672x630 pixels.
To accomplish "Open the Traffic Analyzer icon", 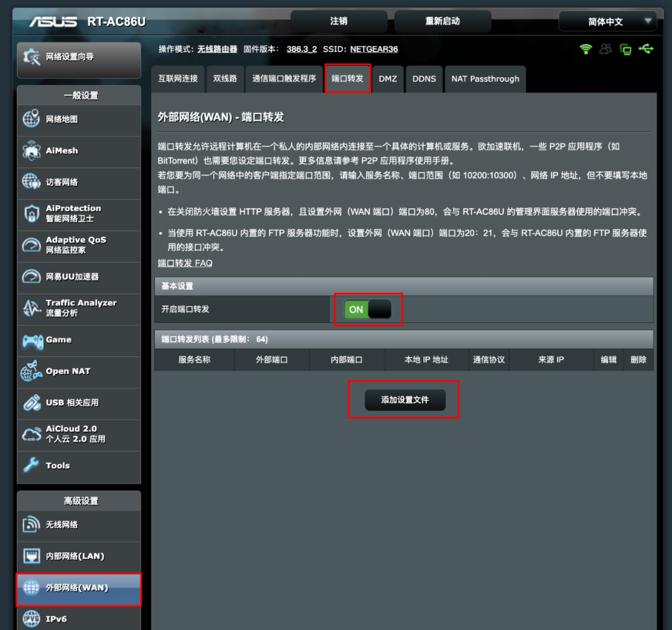I will [31, 308].
